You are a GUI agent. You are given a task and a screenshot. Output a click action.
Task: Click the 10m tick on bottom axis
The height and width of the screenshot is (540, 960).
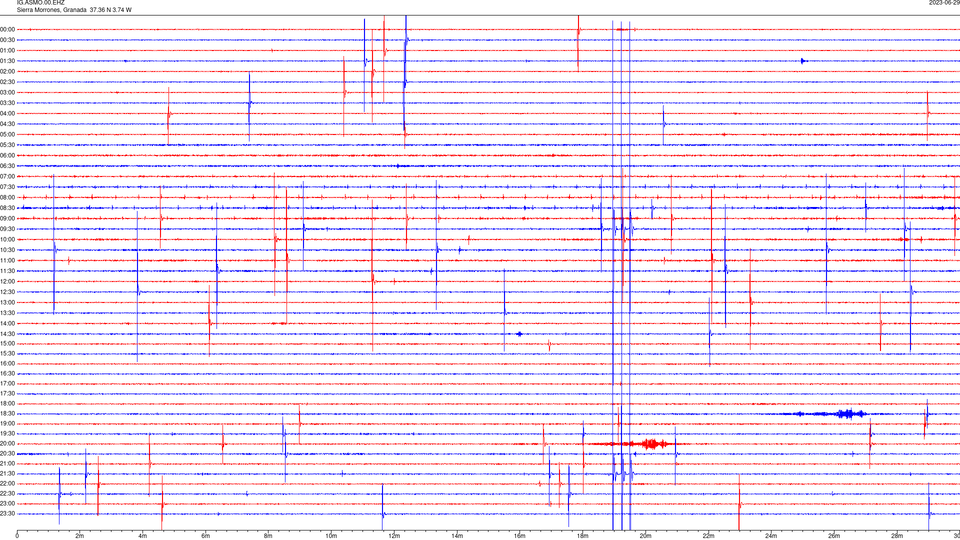[x=331, y=536]
